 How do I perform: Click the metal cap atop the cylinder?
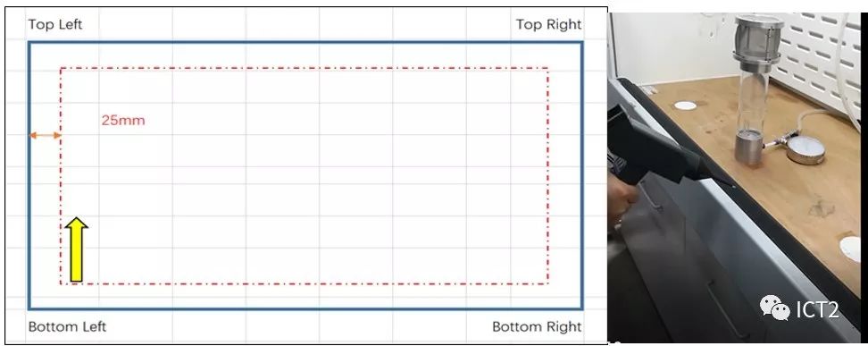[757, 38]
